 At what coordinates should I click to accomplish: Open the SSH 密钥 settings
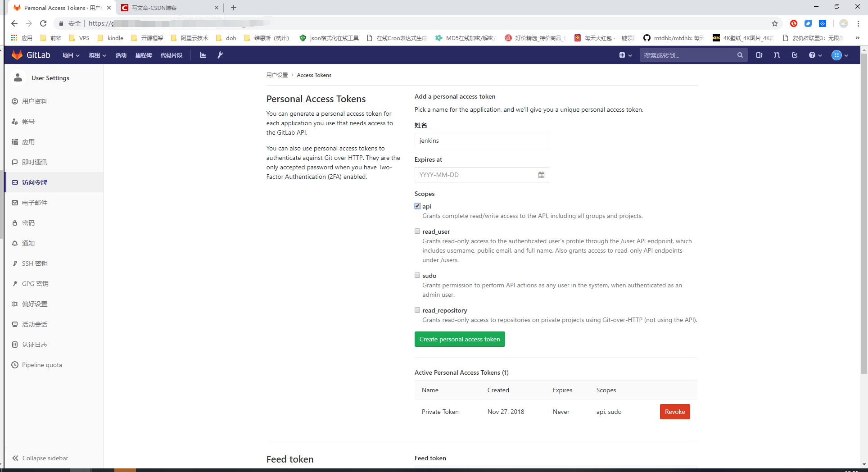click(35, 263)
